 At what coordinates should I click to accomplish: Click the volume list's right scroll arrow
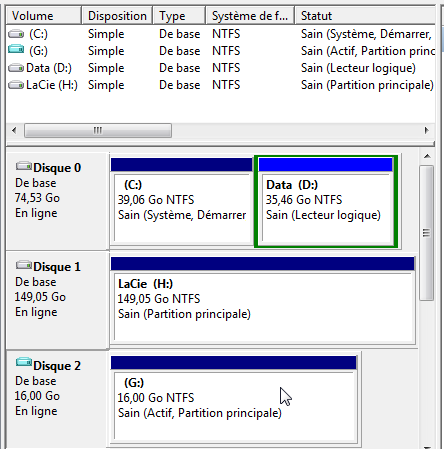pyautogui.click(x=427, y=130)
